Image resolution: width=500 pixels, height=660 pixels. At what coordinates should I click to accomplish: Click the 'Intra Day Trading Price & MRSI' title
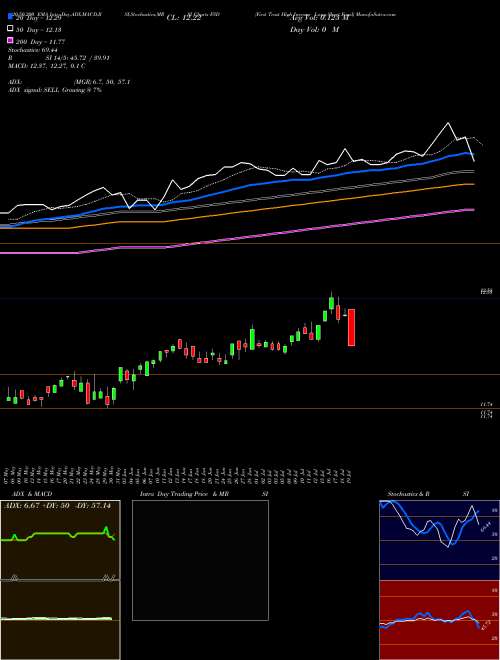tap(204, 494)
